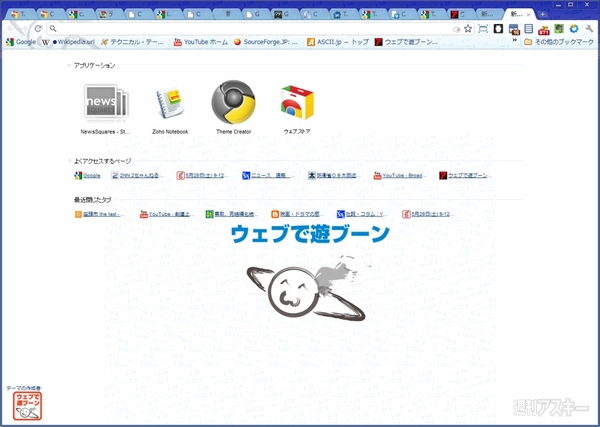Reload the page with the refresh icon
Image resolution: width=600 pixels, height=427 pixels.
38,28
